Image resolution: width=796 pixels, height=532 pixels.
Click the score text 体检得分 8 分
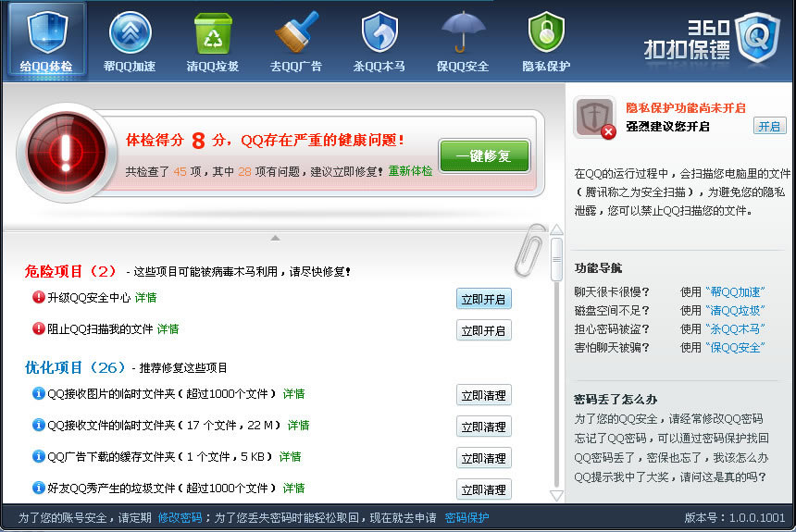(x=176, y=140)
